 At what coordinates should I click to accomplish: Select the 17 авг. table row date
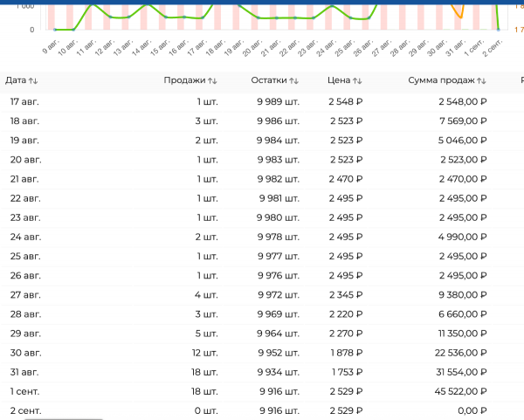coord(24,101)
